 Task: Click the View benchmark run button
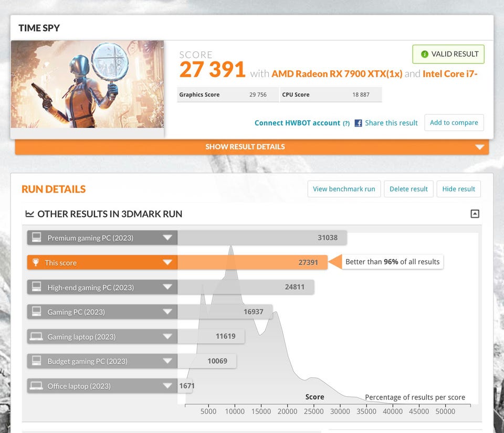pos(344,189)
